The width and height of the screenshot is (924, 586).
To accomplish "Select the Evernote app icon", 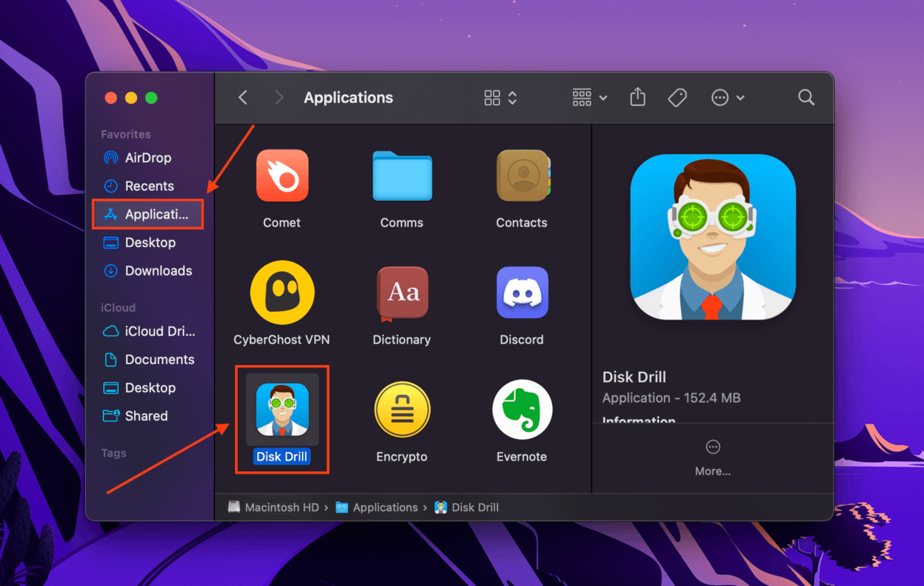I will point(522,410).
